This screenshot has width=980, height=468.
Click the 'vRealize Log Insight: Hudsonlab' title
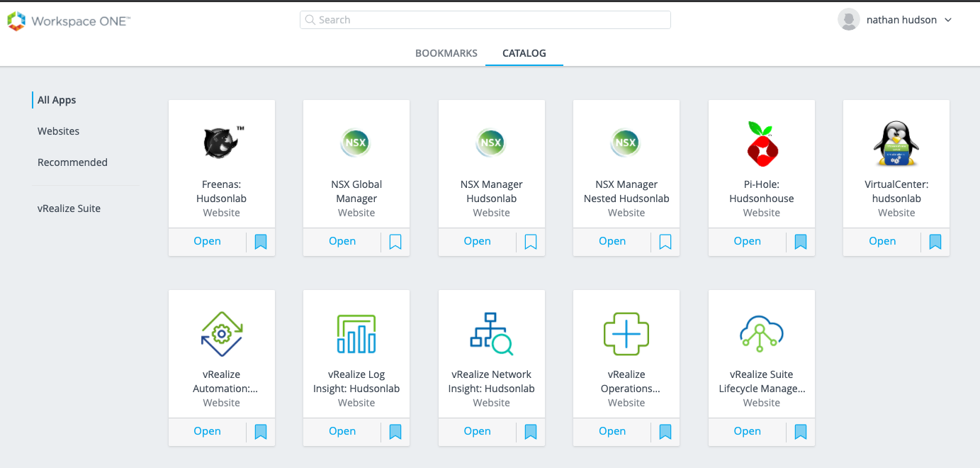356,381
